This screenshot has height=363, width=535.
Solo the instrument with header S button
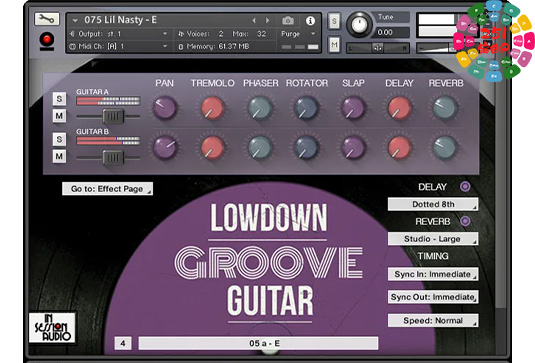coord(334,21)
